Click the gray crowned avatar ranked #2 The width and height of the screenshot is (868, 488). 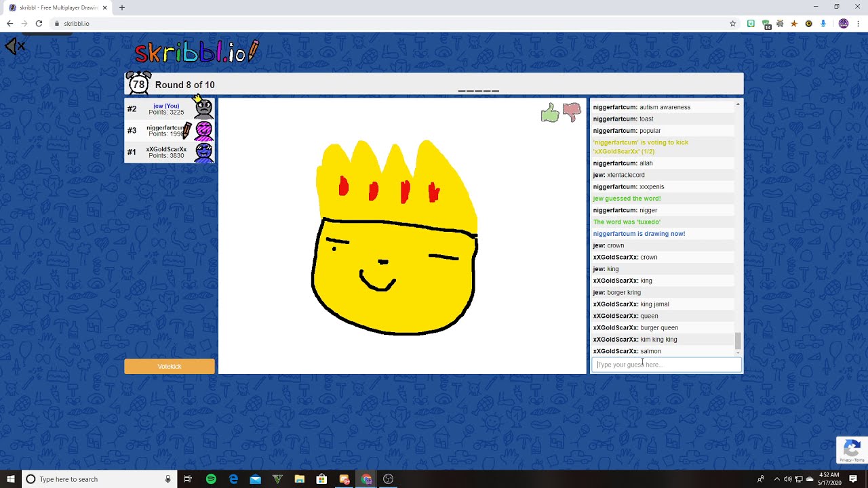click(x=203, y=107)
